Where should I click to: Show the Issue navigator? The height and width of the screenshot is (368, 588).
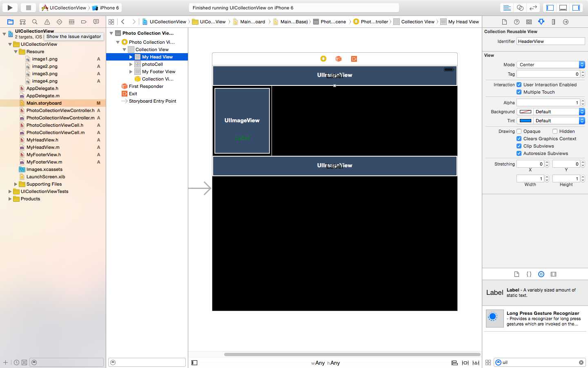tap(47, 22)
